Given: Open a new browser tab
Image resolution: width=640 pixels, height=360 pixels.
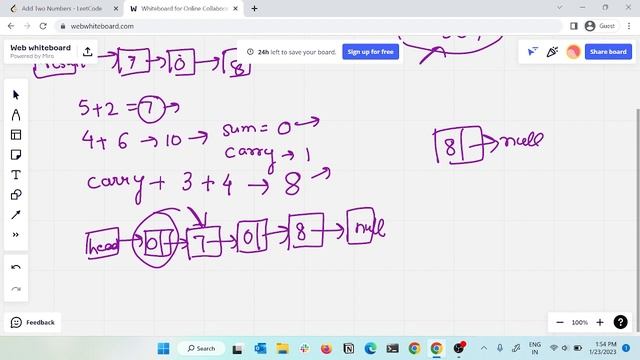Looking at the screenshot, I should click(x=254, y=8).
